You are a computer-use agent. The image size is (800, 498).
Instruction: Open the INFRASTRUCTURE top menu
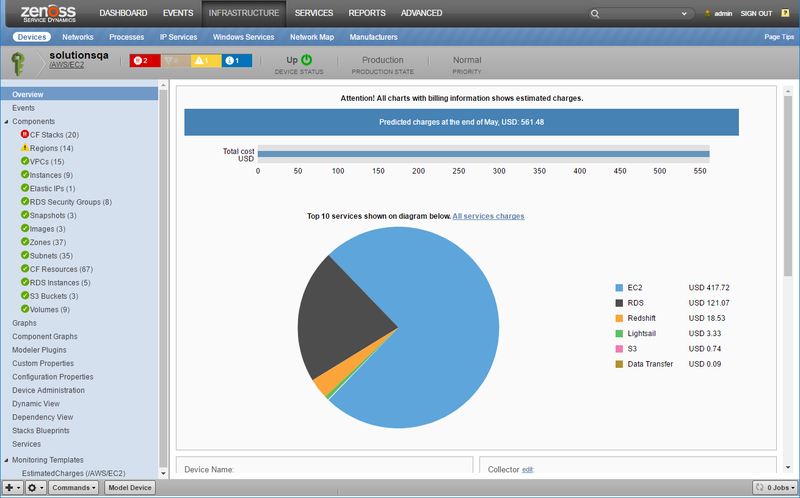pyautogui.click(x=244, y=13)
